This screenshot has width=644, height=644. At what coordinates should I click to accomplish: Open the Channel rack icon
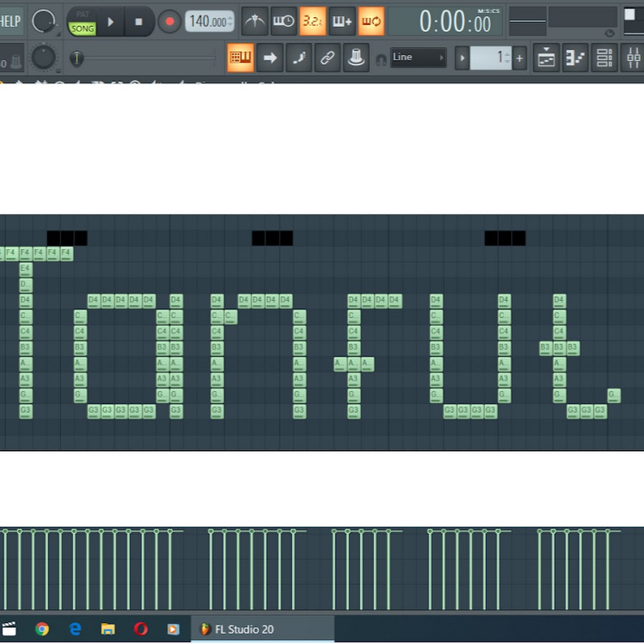pyautogui.click(x=605, y=58)
